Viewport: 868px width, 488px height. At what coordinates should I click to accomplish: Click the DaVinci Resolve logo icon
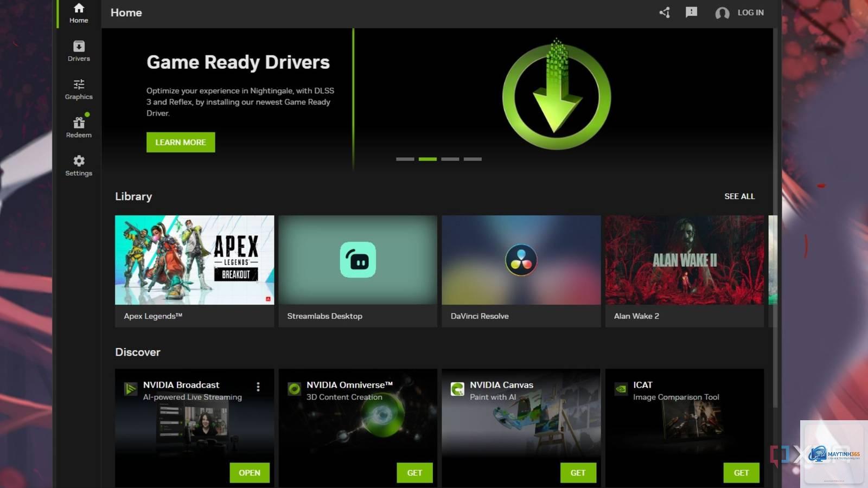[521, 260]
